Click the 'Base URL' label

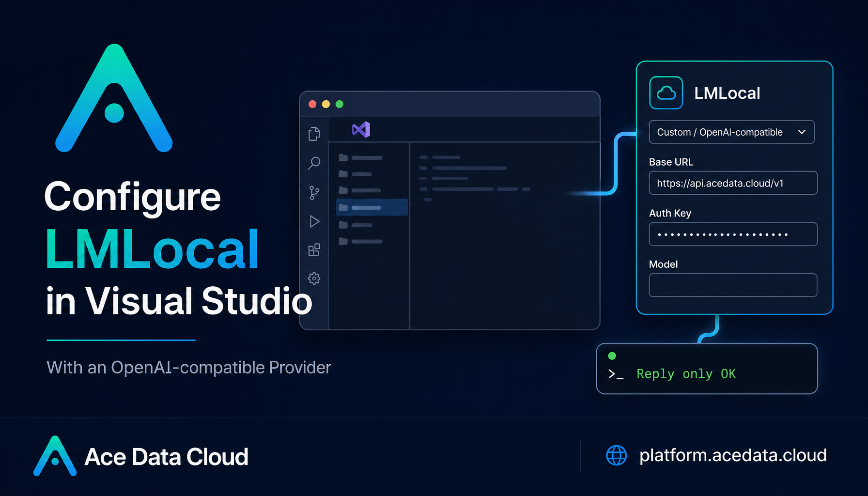click(x=671, y=162)
